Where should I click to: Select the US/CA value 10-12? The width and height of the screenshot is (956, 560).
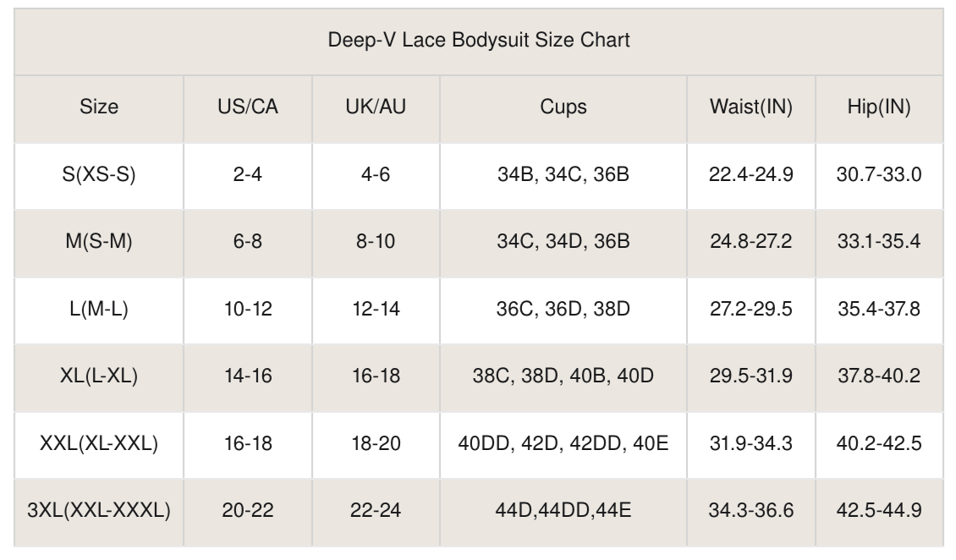tap(248, 309)
